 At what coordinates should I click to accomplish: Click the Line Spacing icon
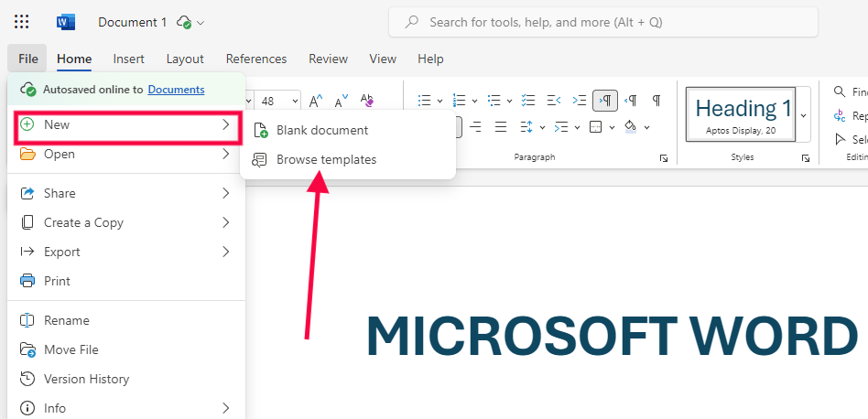pyautogui.click(x=526, y=128)
